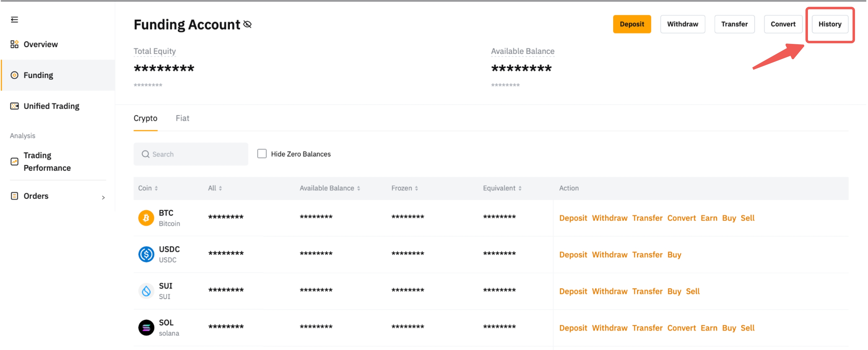Open the History page button
The width and height of the screenshot is (868, 350).
[830, 24]
